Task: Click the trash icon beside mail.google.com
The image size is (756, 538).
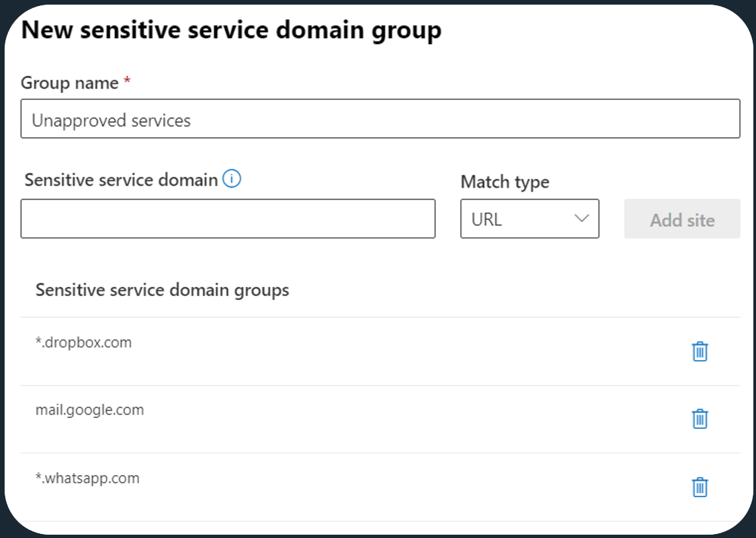Action: coord(699,419)
